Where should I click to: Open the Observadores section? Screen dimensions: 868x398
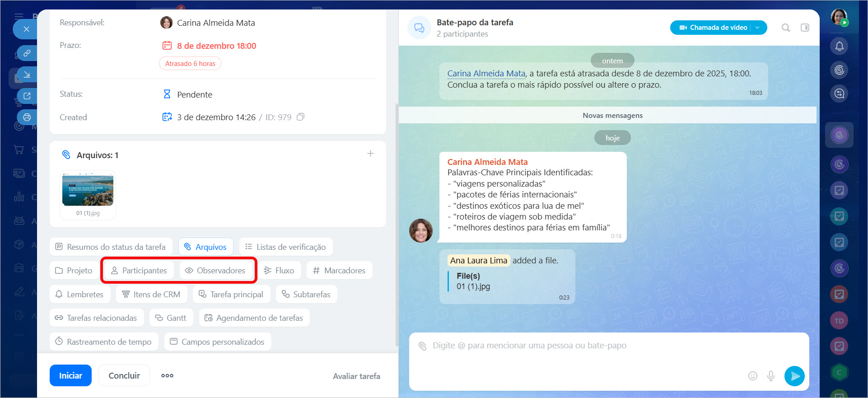[215, 271]
